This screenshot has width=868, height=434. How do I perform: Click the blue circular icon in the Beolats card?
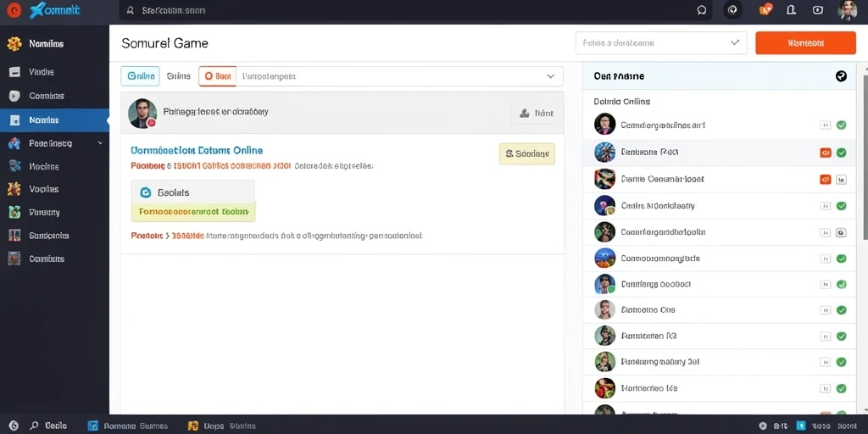click(146, 192)
